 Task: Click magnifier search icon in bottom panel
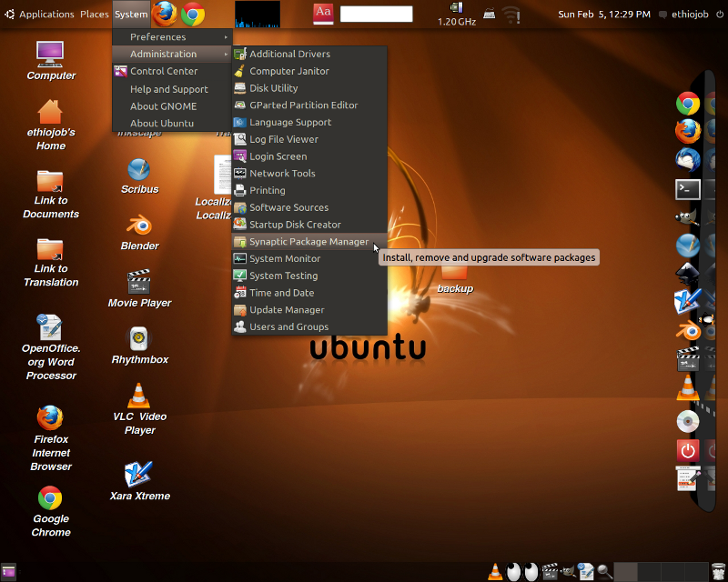(604, 571)
